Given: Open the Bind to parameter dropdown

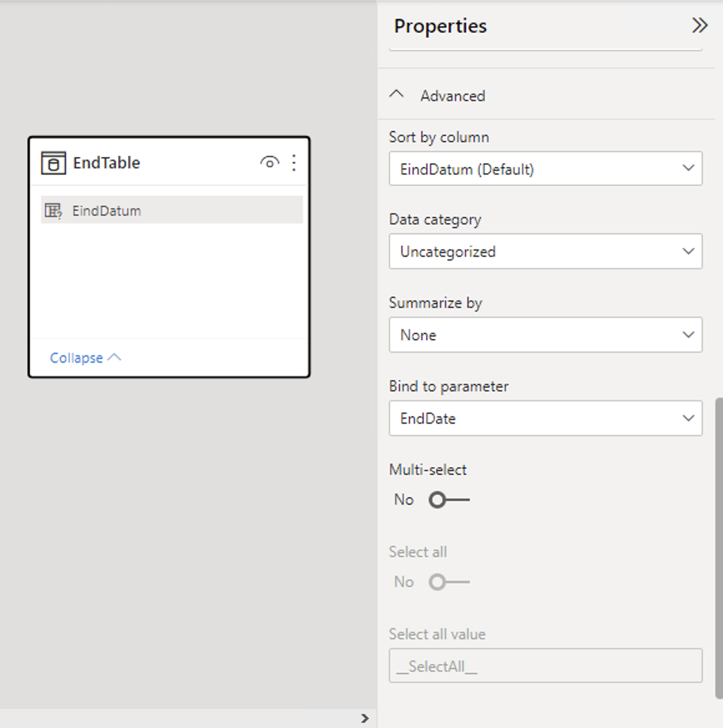Looking at the screenshot, I should pyautogui.click(x=545, y=418).
